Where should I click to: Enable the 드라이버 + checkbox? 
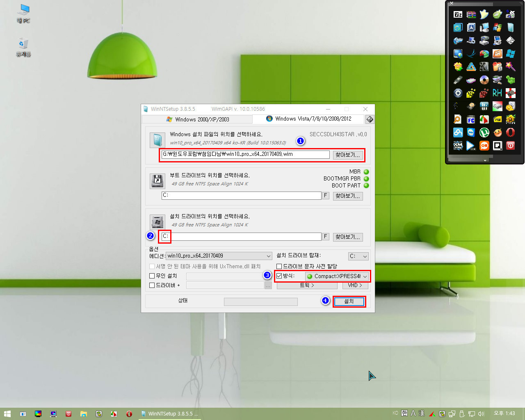(x=152, y=285)
